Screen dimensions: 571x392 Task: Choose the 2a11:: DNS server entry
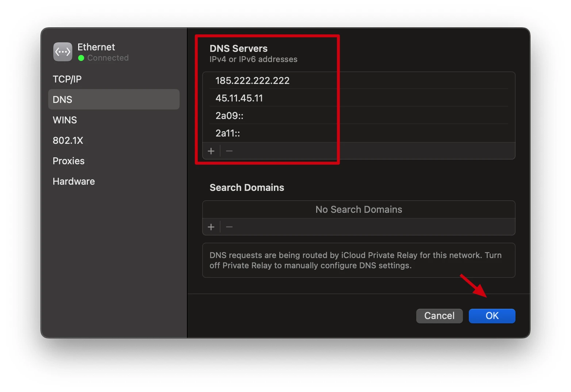pyautogui.click(x=227, y=133)
